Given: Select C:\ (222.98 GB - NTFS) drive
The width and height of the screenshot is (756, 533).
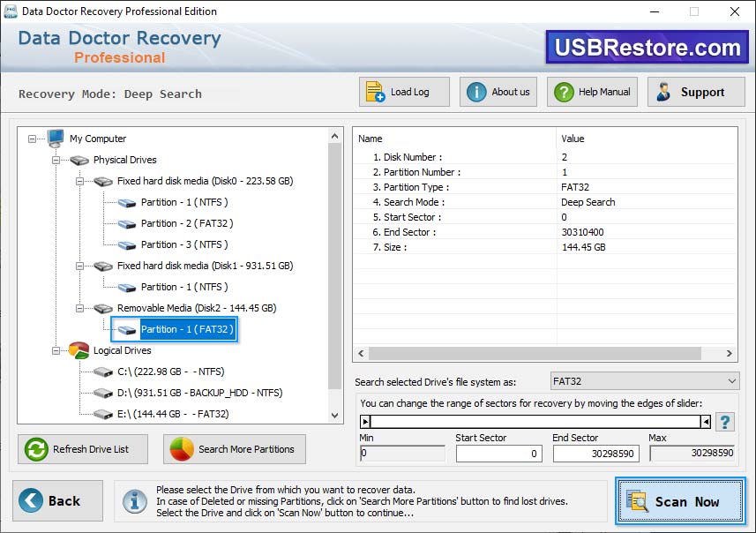Looking at the screenshot, I should click(170, 372).
